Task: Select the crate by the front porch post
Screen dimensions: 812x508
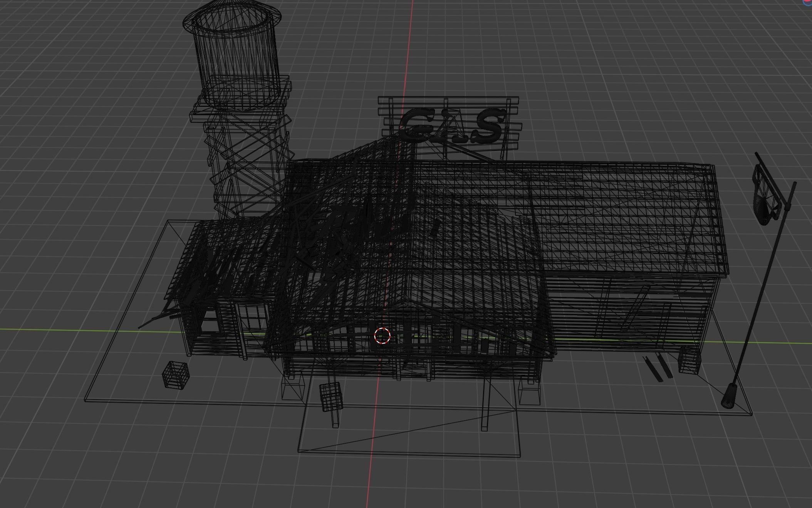Action: [x=331, y=397]
